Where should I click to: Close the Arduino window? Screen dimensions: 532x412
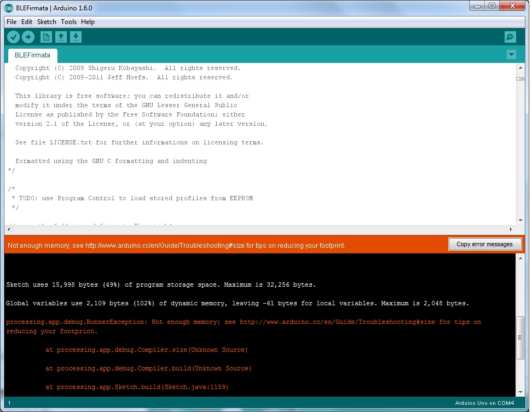click(x=513, y=6)
